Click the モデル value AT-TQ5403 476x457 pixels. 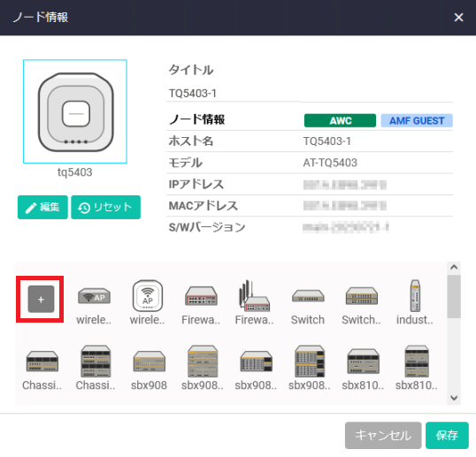330,163
